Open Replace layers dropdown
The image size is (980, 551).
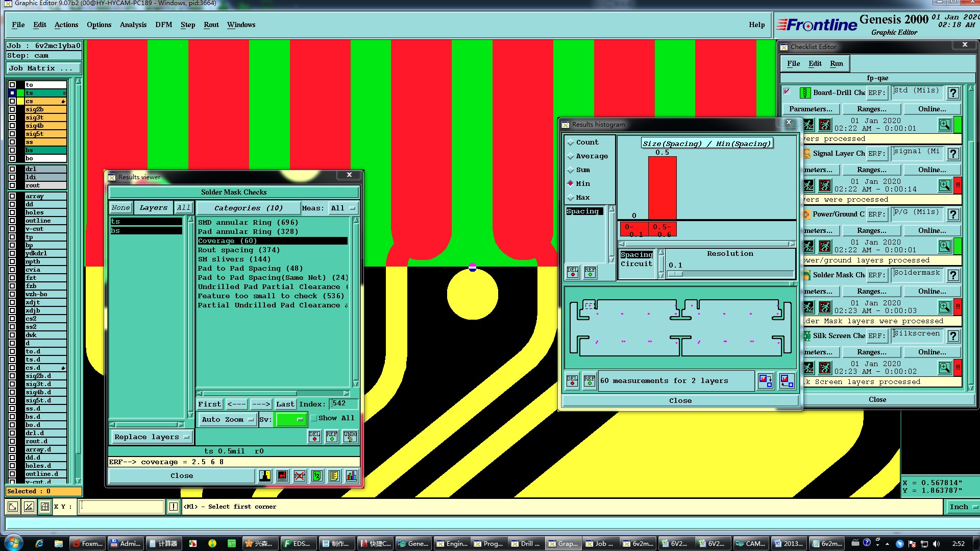(x=151, y=437)
